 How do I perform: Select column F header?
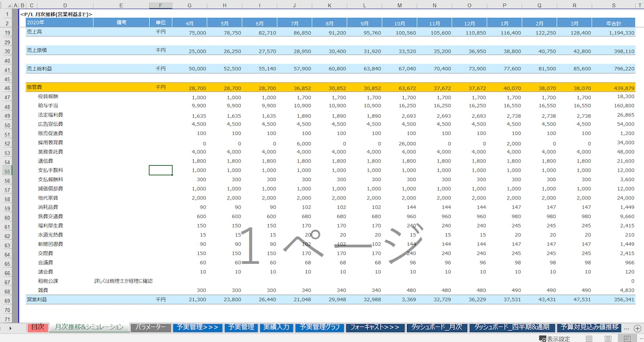[x=160, y=5]
